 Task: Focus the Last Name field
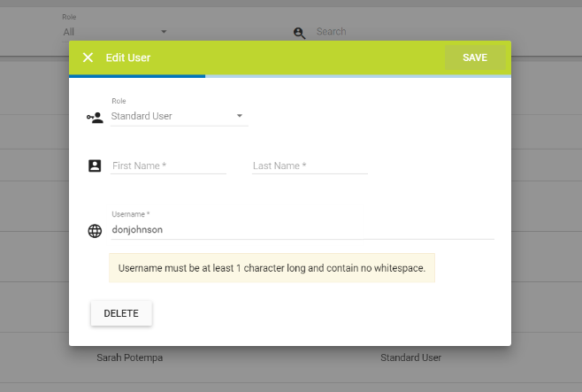(310, 165)
